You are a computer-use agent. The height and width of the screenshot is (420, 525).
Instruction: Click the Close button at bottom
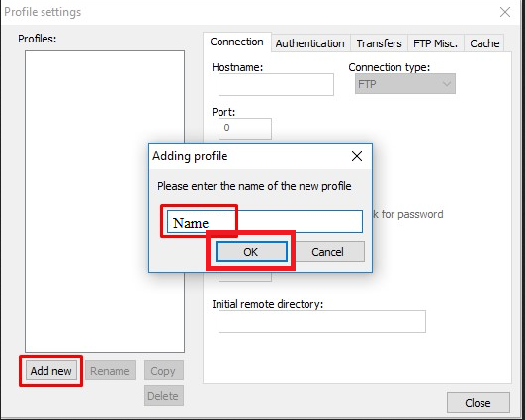coord(479,403)
